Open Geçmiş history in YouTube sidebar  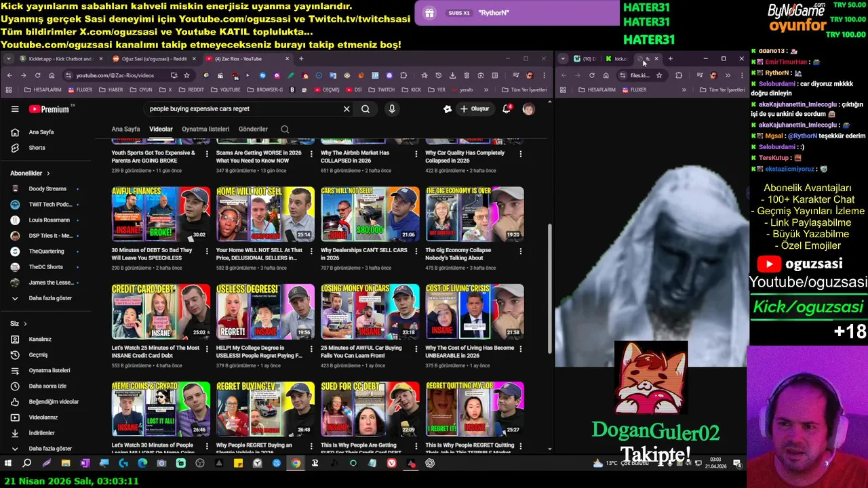(x=38, y=355)
